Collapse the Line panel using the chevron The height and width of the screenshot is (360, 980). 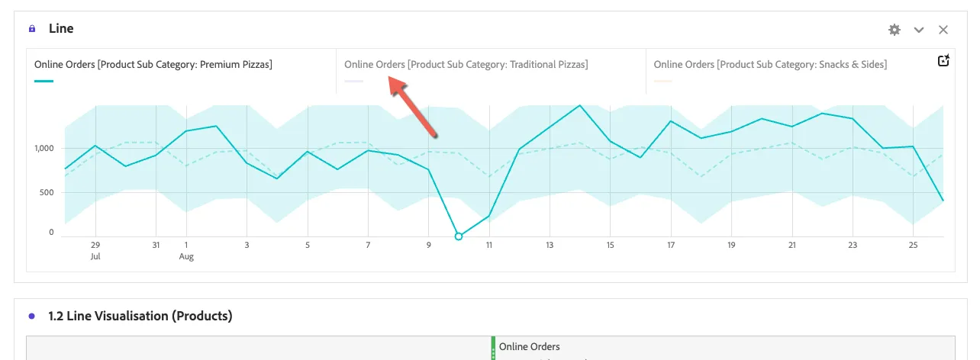[919, 30]
